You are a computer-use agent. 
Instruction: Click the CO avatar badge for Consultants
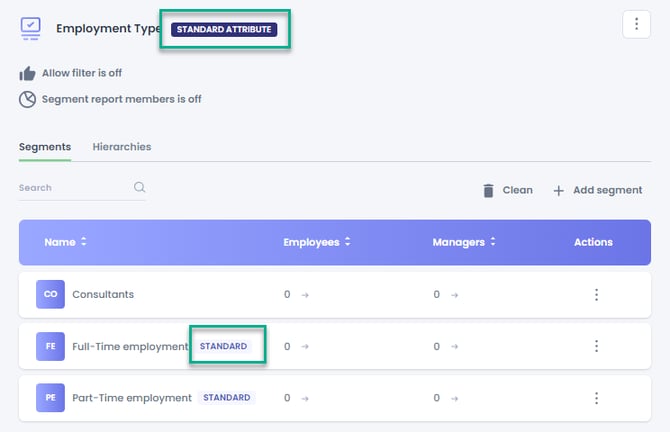(50, 295)
